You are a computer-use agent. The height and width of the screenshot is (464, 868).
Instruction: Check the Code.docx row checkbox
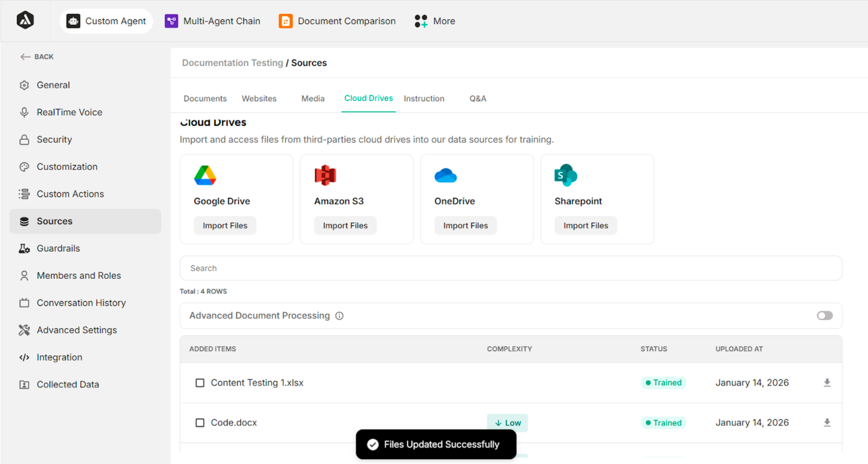[200, 423]
